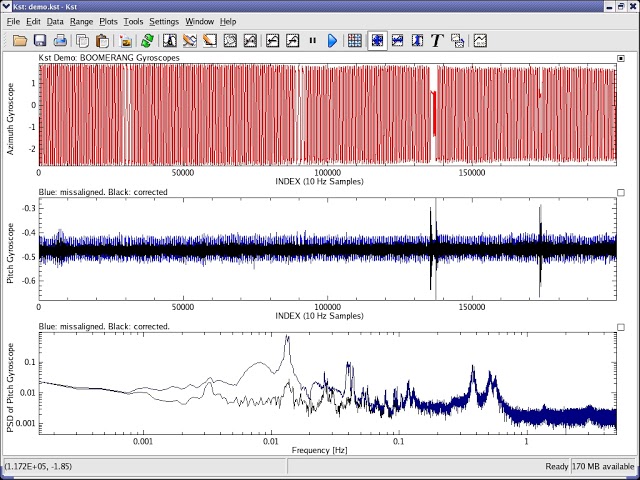Image resolution: width=640 pixels, height=480 pixels.
Task: Click the cursor coordinates '(1.172E+05, -1.85)' in status bar
Action: coord(39,466)
